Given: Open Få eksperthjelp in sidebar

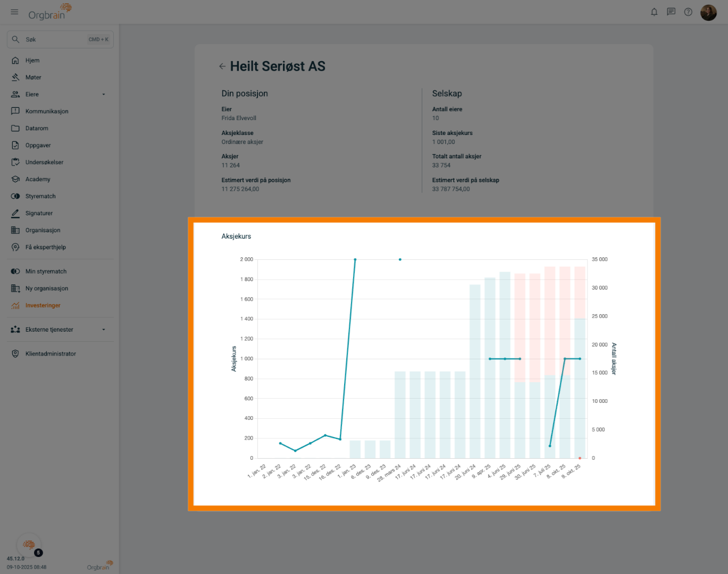Looking at the screenshot, I should (46, 247).
